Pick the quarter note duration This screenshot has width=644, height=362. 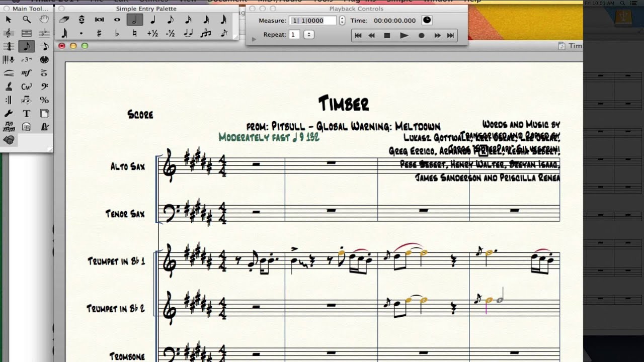(152, 20)
